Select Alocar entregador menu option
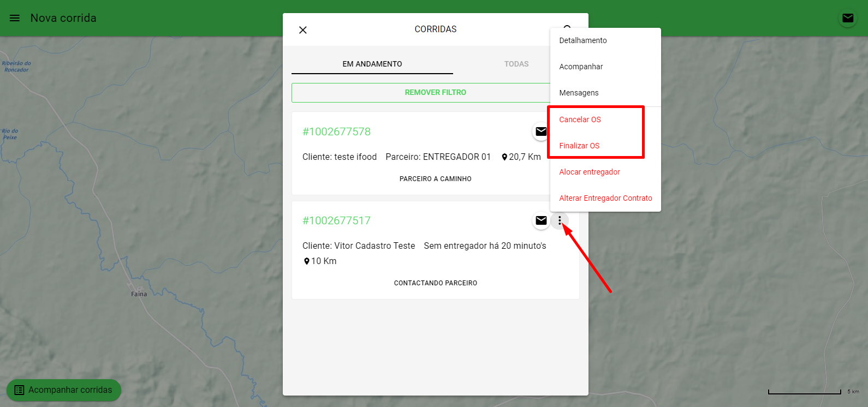This screenshot has width=868, height=407. point(605,172)
